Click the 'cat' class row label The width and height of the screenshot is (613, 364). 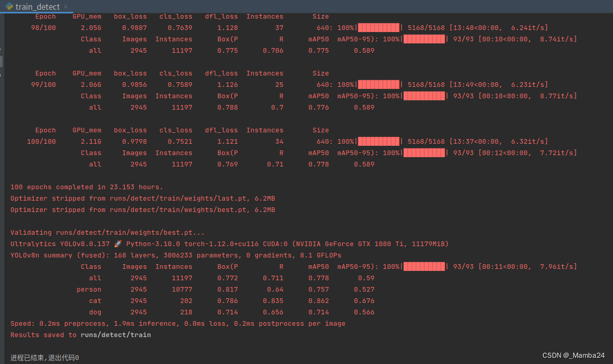[95, 301]
